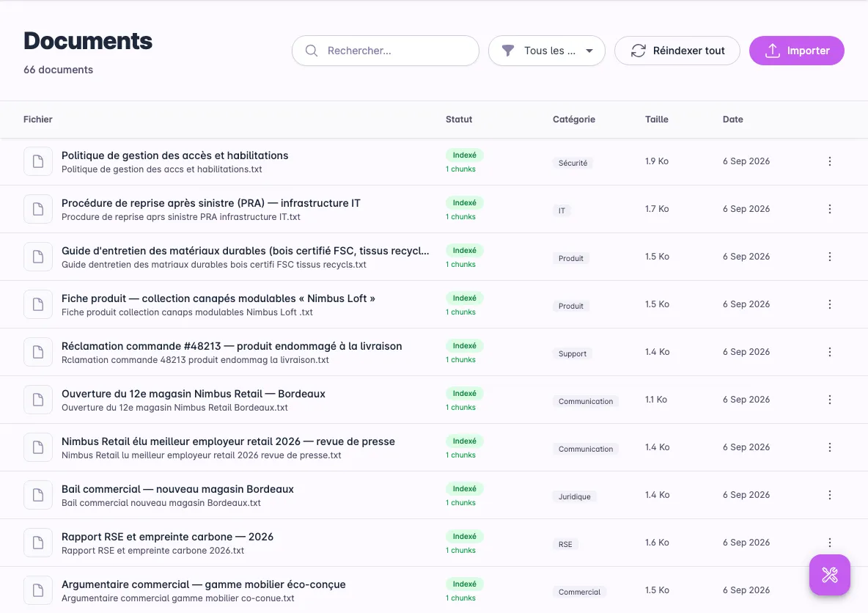This screenshot has height=613, width=868.
Task: Open row menu for Fiche produit Nimbus Loft
Action: point(829,304)
